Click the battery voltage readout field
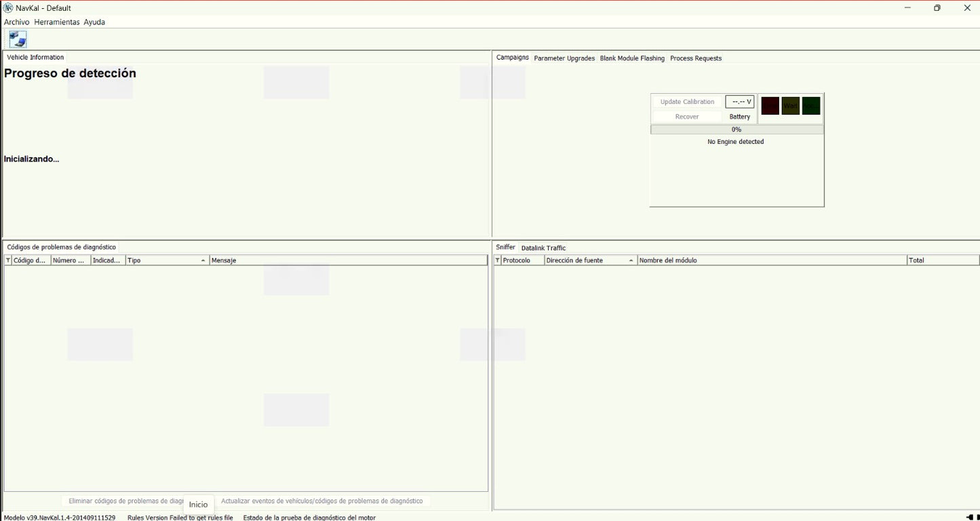 tap(740, 102)
